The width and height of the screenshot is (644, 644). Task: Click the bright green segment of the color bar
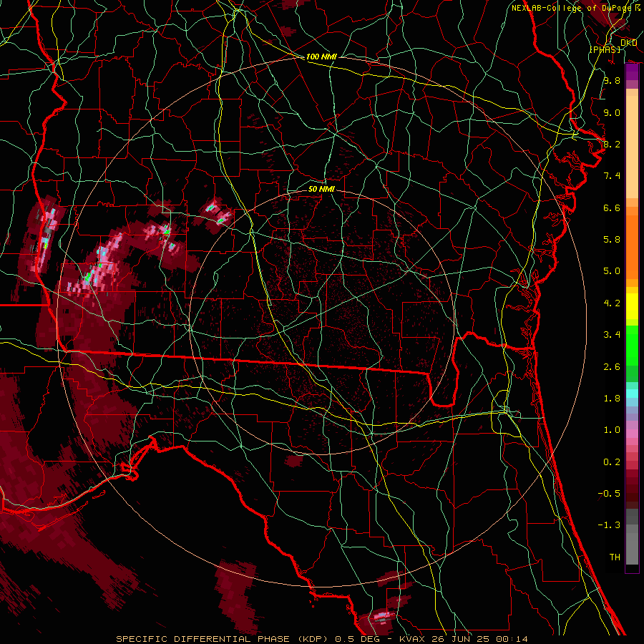(x=632, y=346)
